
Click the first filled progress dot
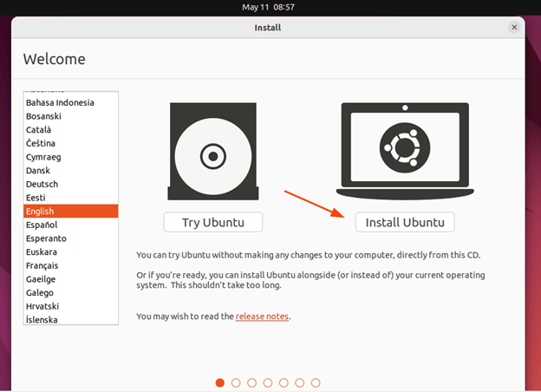click(x=220, y=382)
